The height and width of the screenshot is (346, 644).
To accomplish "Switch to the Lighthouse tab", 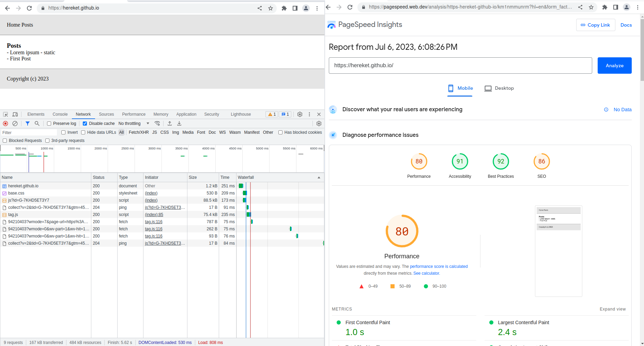I will 241,114.
